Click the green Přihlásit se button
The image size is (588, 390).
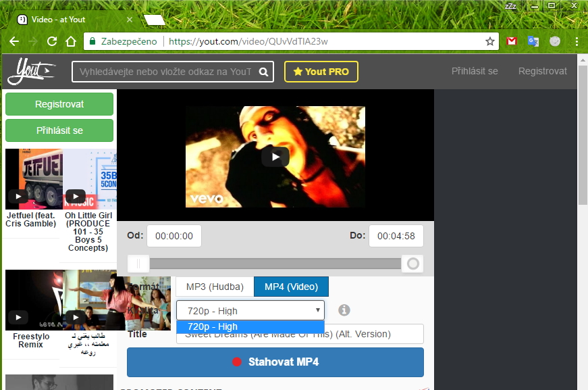tap(59, 130)
